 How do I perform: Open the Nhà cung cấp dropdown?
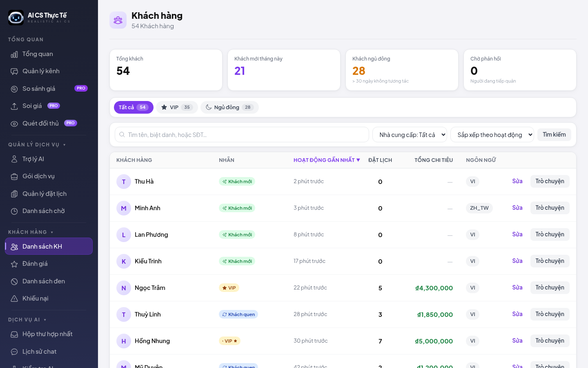(410, 135)
